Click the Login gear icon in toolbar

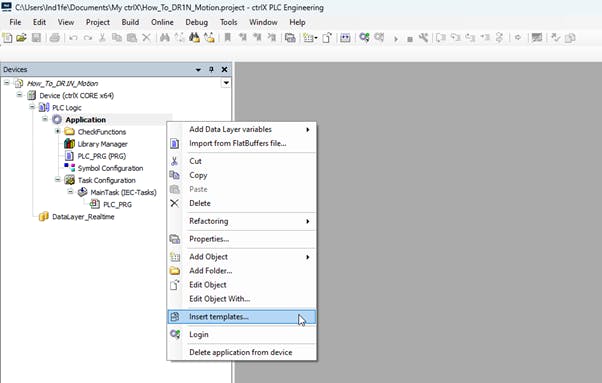click(364, 38)
